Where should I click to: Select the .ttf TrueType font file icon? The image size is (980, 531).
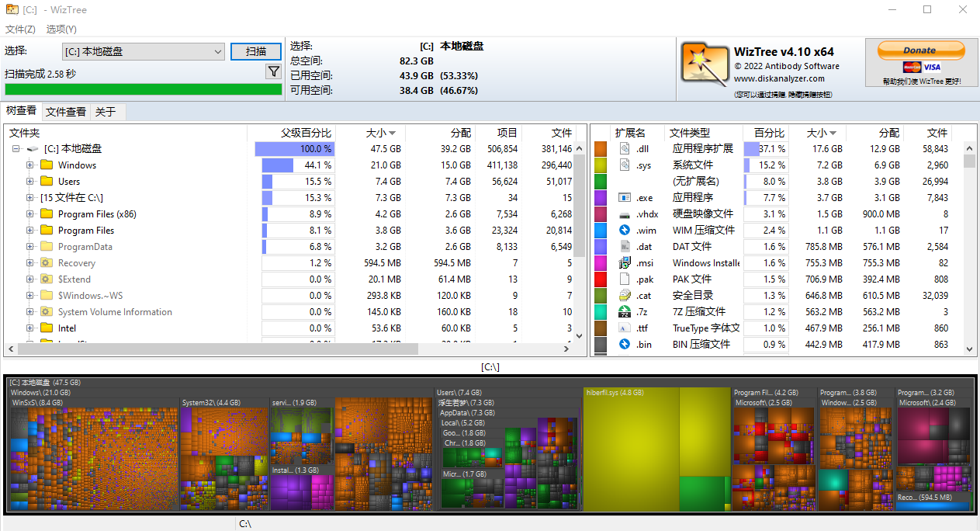[623, 329]
